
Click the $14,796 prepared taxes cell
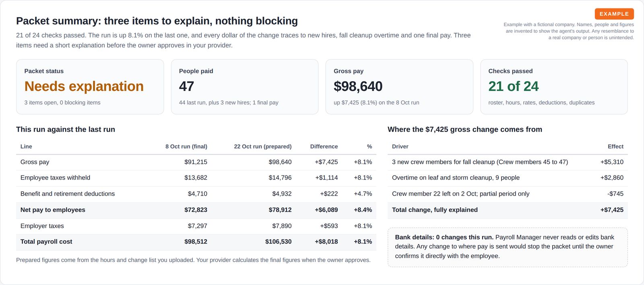[280, 178]
